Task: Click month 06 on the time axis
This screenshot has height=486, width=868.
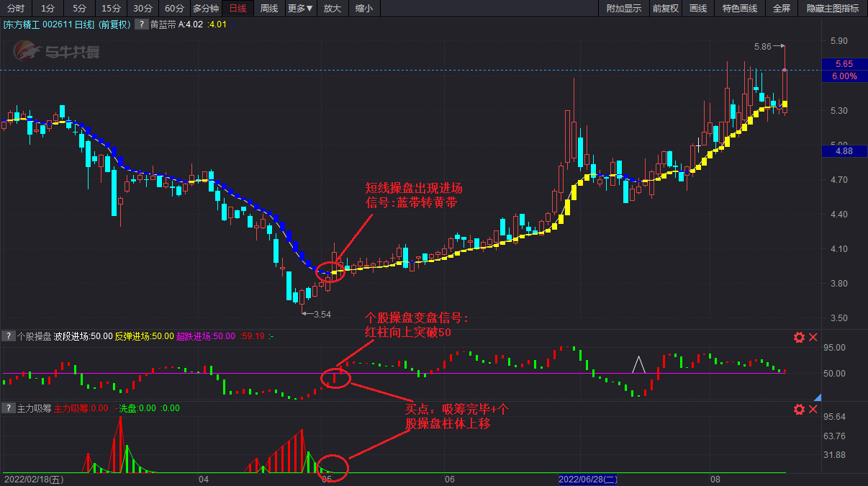Action: click(450, 479)
